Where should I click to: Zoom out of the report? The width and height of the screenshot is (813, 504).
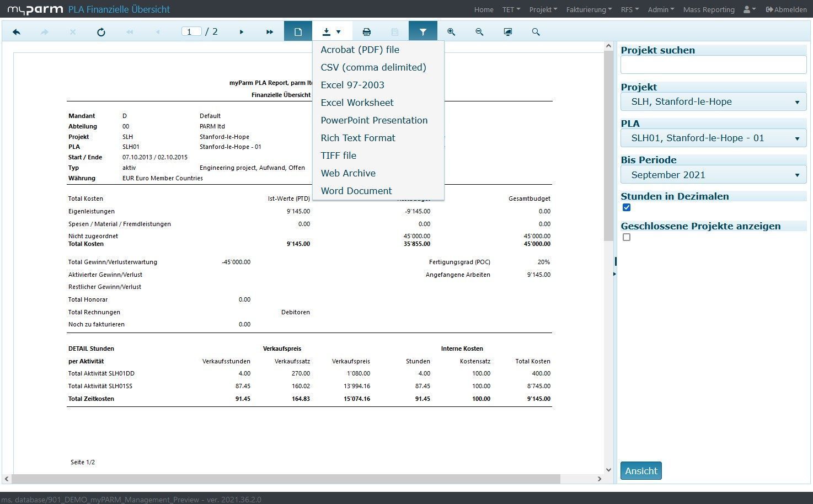479,32
